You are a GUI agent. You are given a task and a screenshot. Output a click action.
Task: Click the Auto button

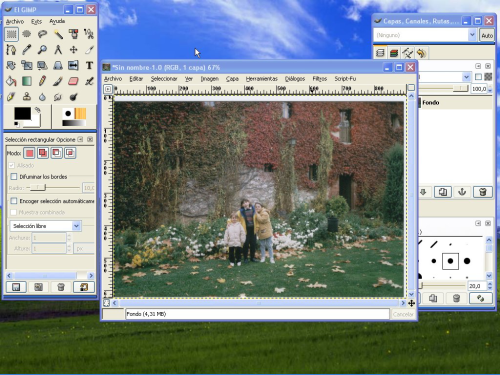coord(487,35)
